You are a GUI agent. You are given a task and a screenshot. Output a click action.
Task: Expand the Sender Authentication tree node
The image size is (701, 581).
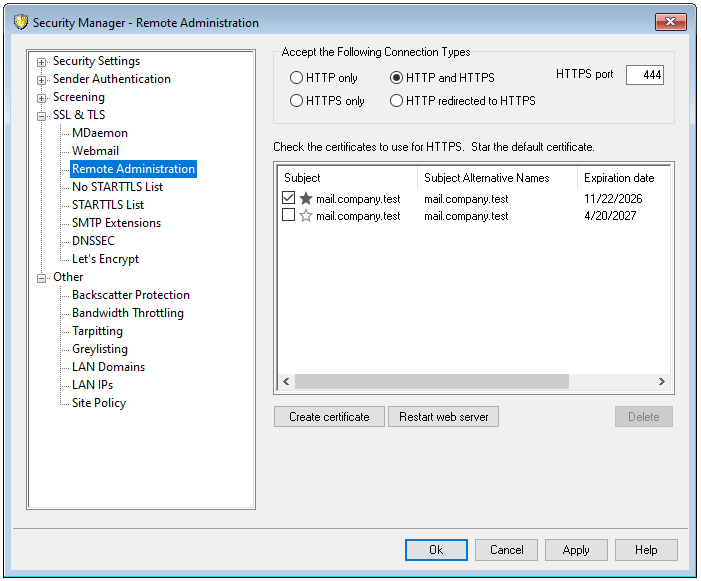(42, 80)
